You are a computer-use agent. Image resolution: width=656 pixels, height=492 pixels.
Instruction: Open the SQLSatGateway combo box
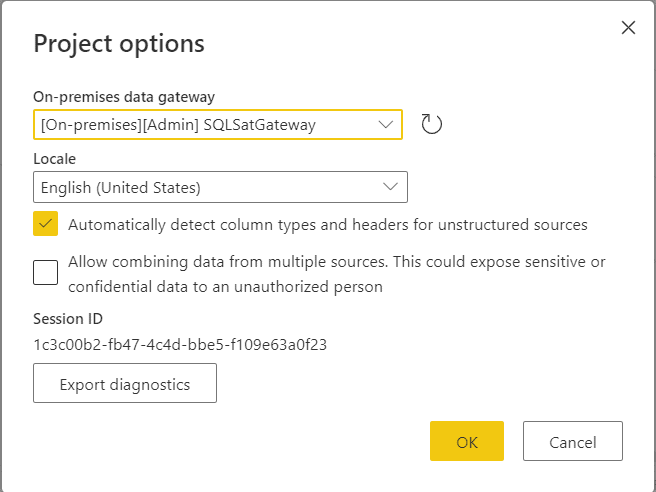[218, 125]
